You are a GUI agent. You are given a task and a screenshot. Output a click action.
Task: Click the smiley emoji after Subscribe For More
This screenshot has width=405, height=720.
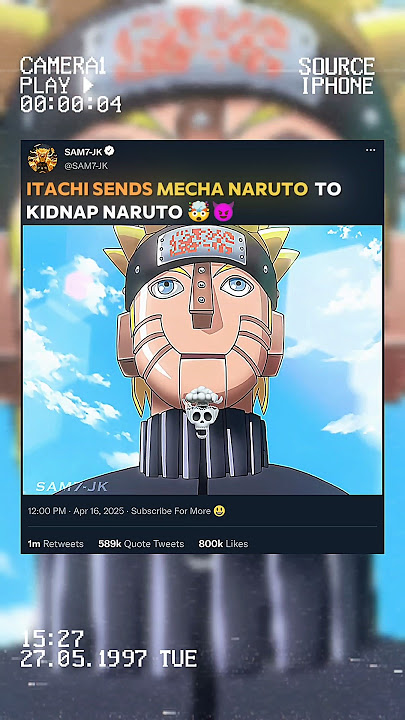click(219, 511)
